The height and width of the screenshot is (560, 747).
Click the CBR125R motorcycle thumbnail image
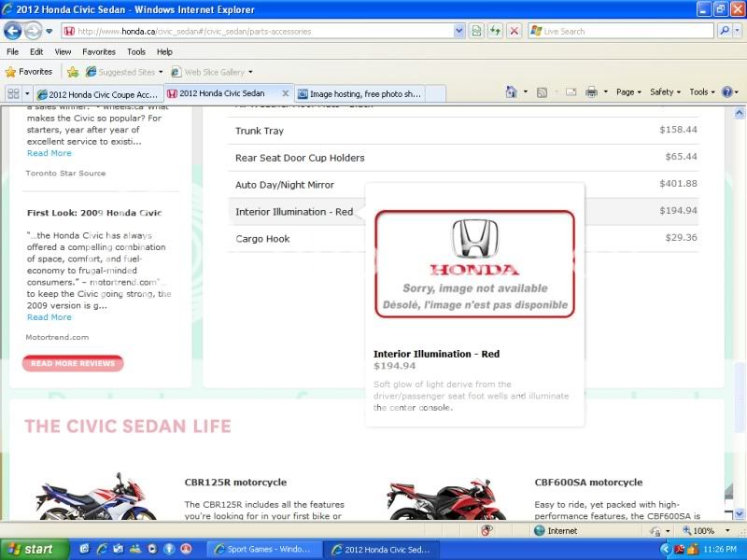97,497
